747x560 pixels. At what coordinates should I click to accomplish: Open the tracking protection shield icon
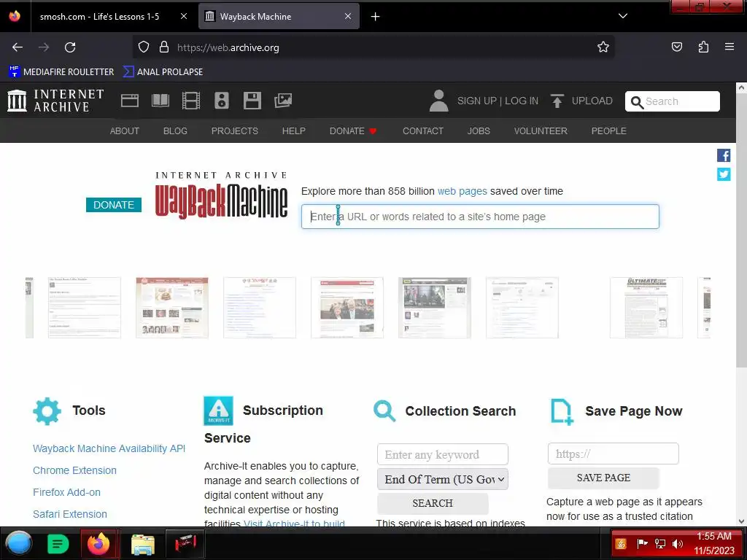coord(144,47)
